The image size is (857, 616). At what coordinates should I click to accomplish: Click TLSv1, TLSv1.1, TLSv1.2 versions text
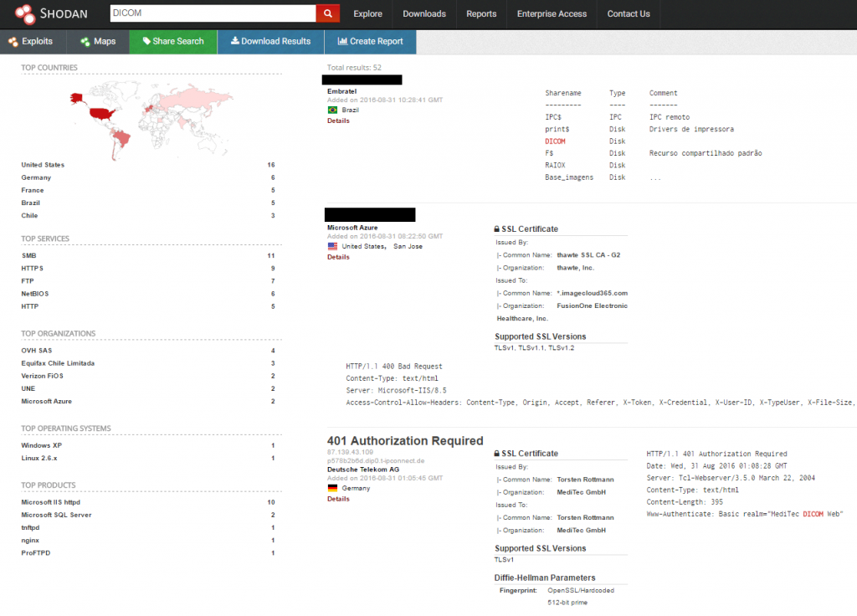534,347
